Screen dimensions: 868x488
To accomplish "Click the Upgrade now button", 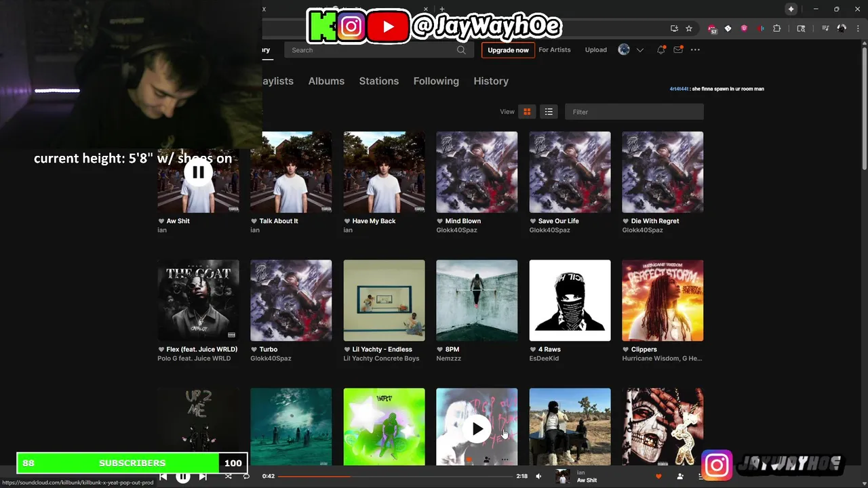I will [508, 50].
